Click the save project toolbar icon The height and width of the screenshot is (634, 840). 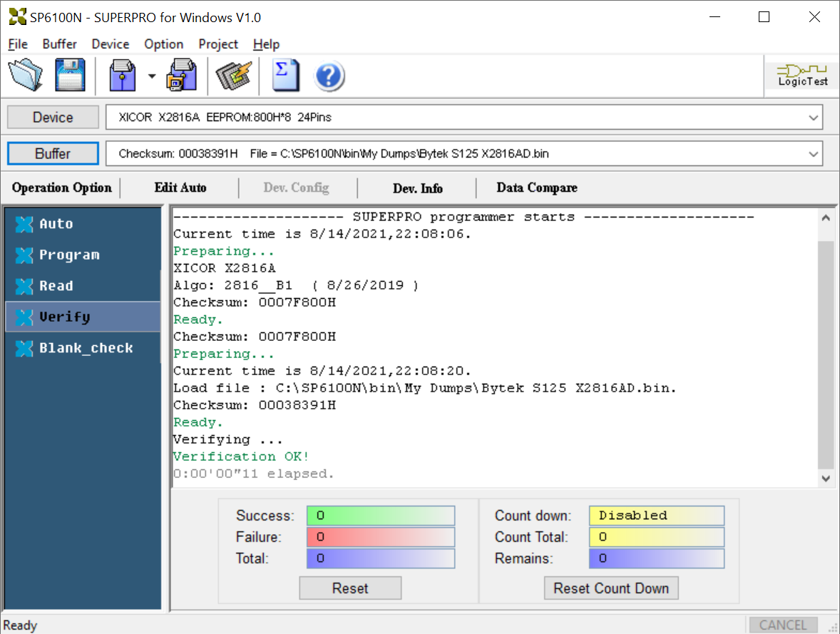pyautogui.click(x=182, y=75)
